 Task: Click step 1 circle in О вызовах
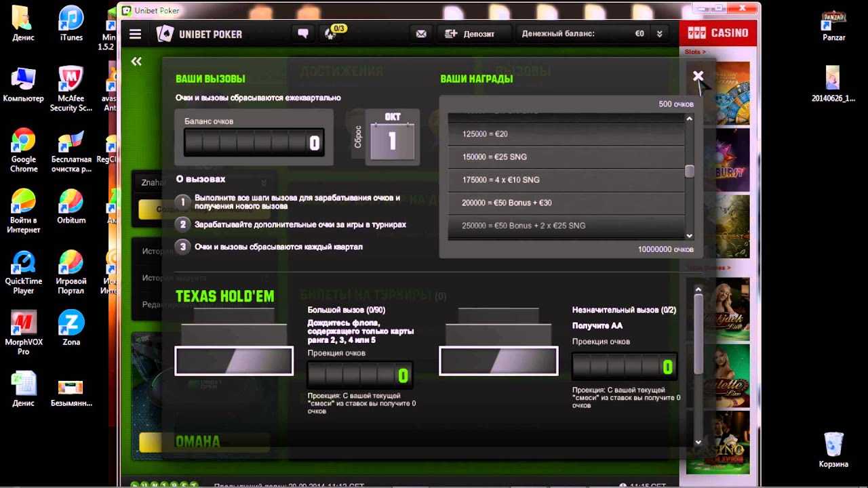182,202
